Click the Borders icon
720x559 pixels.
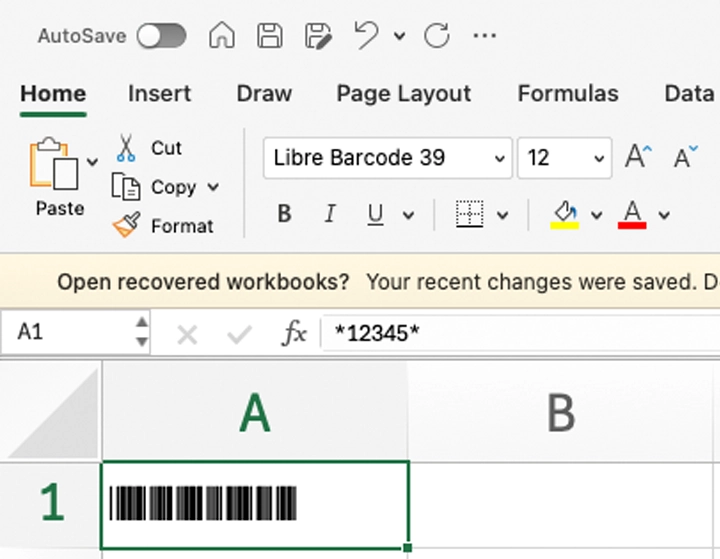pyautogui.click(x=469, y=214)
